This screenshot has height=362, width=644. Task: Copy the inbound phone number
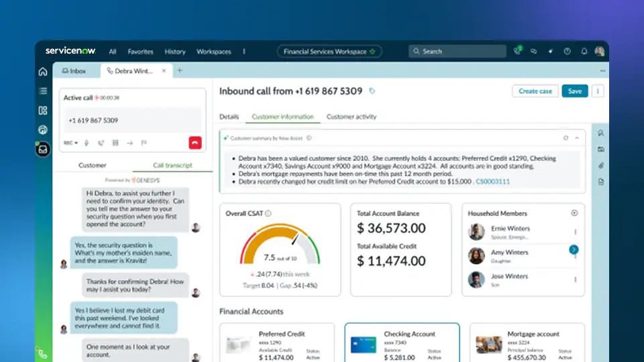(x=372, y=91)
